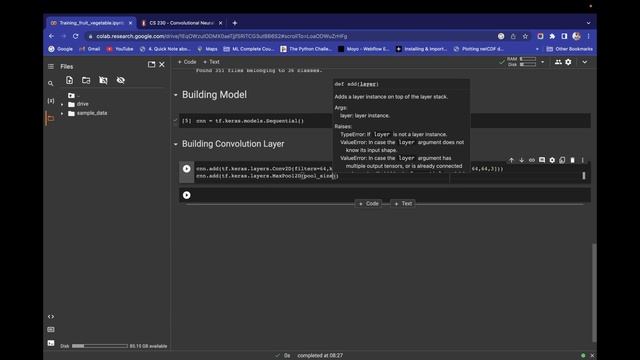Screen dimensions: 640x360
Task: Insert code cell with hovering Code button
Action: click(369, 204)
